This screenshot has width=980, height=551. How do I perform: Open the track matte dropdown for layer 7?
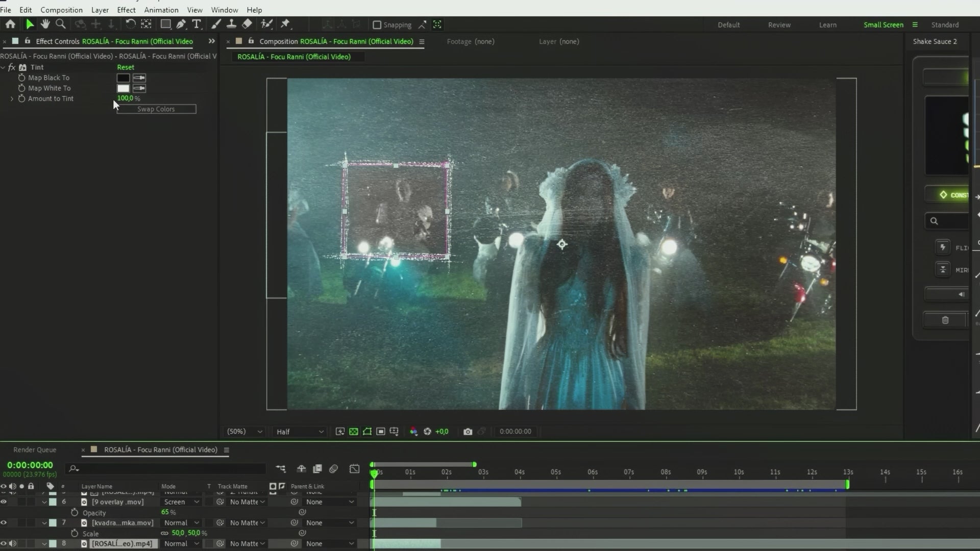248,523
